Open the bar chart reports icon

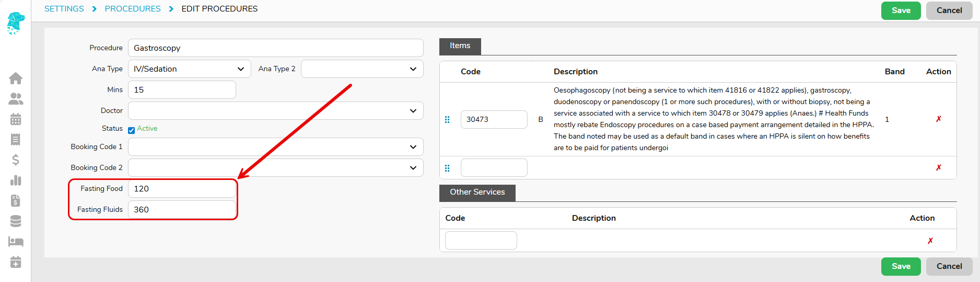tap(16, 181)
